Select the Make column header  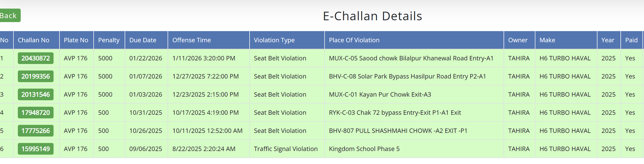(566, 40)
